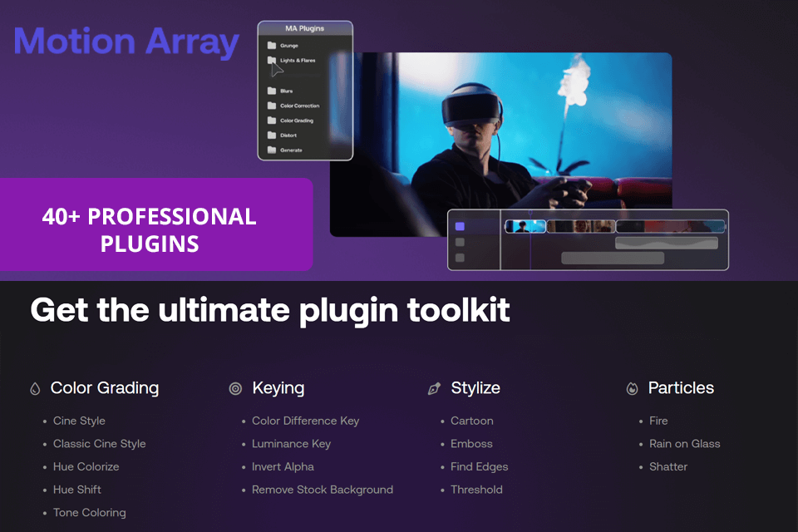
Task: Select the red timeline clip
Action: pyautogui.click(x=671, y=227)
